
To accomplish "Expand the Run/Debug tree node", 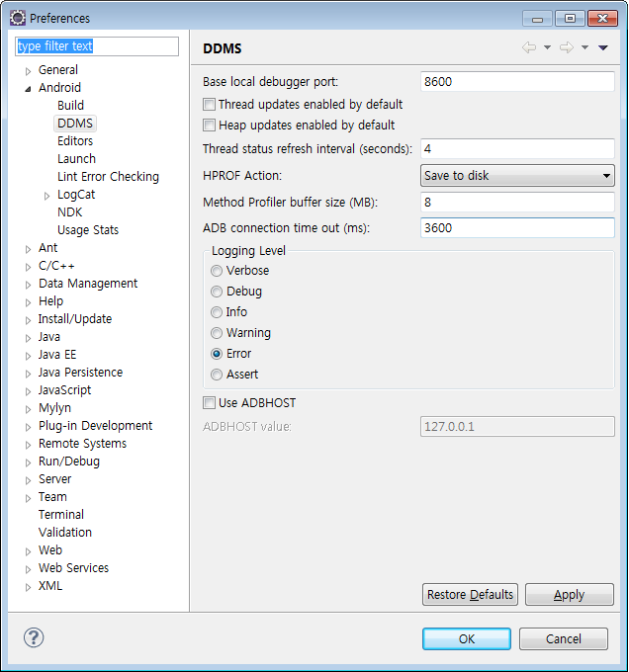I will pos(28,462).
